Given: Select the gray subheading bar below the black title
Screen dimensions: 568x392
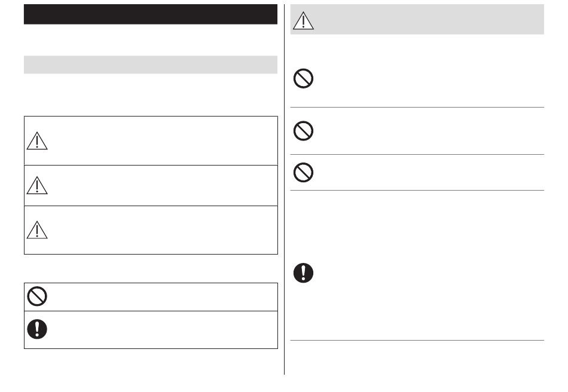Looking at the screenshot, I should 151,65.
